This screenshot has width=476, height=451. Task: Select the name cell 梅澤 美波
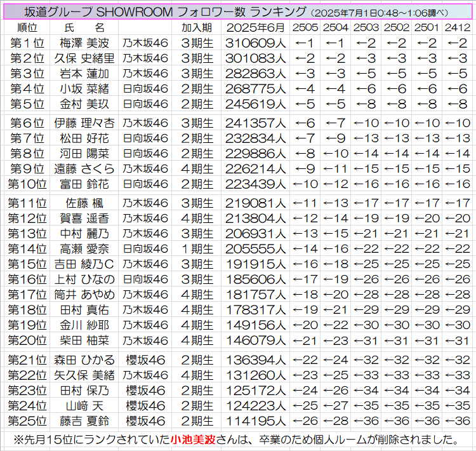[x=84, y=43]
